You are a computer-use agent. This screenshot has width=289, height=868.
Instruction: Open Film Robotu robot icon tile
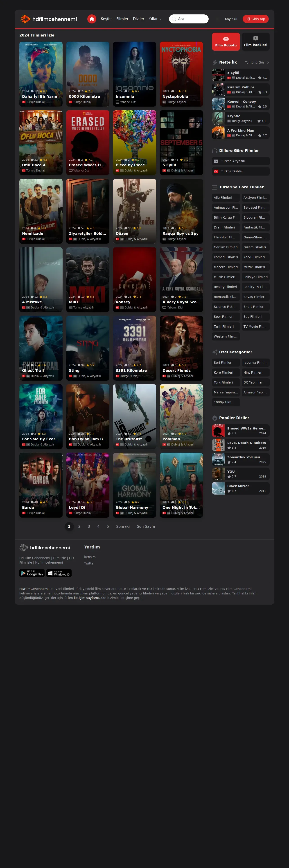(x=226, y=42)
